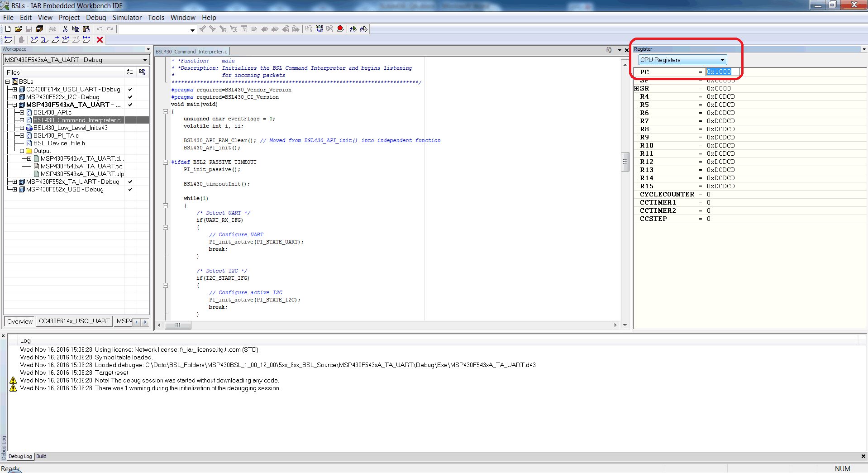868x473 pixels.
Task: Click the Download and Debug icon
Action: coord(353,29)
